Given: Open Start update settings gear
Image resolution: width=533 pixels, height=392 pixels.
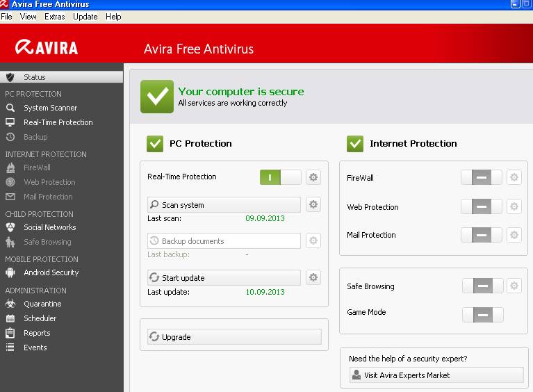Looking at the screenshot, I should [313, 277].
